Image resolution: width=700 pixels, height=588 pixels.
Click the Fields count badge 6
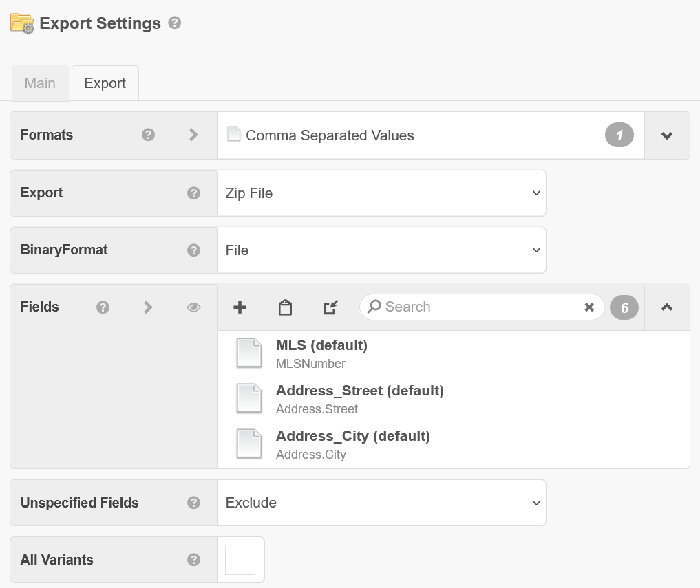[x=624, y=307]
